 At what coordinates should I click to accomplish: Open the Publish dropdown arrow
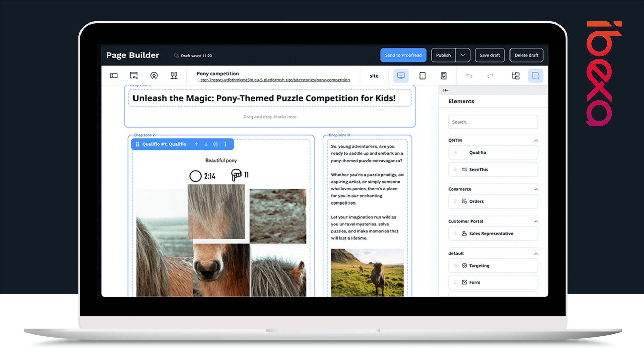coord(463,55)
